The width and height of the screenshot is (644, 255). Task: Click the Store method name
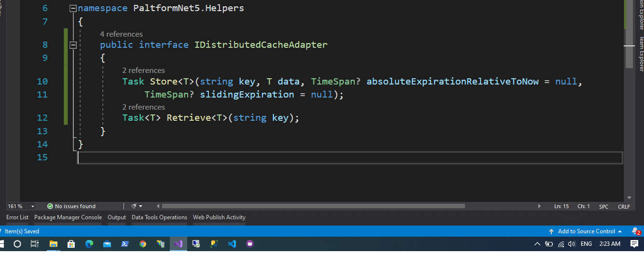pyautogui.click(x=164, y=82)
